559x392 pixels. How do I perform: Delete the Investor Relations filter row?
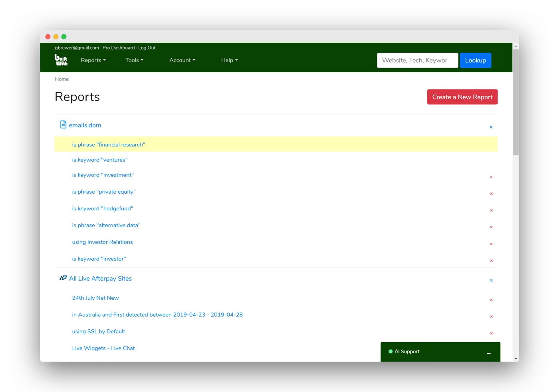click(491, 244)
